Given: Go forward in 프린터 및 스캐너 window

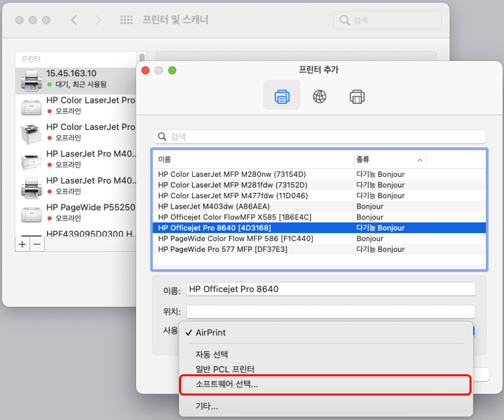Looking at the screenshot, I should pos(98,20).
